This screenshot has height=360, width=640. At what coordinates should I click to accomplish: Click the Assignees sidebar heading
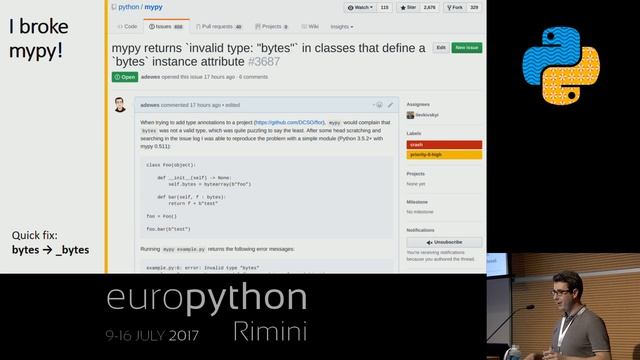418,104
